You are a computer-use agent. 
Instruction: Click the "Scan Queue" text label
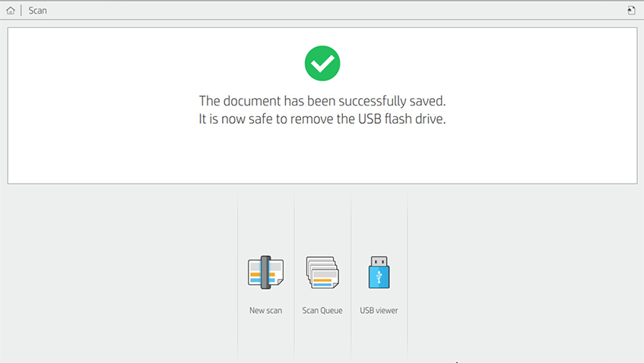322,311
